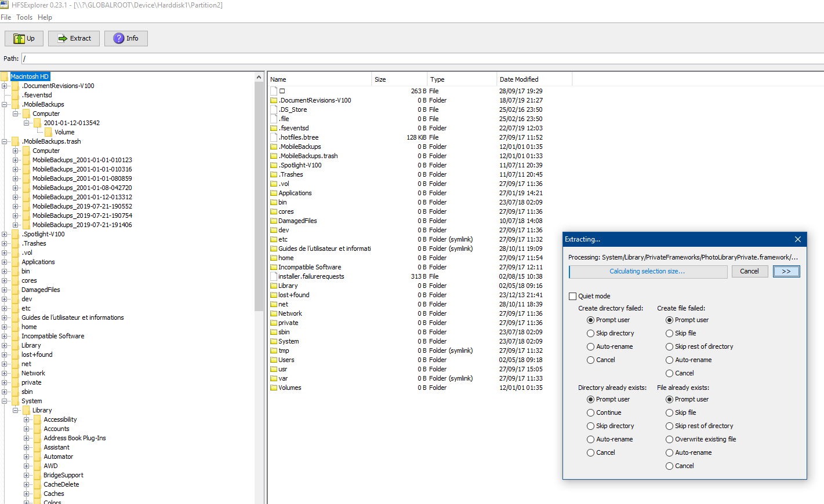The width and height of the screenshot is (824, 504).
Task: Select 'MobileBackups_2019-07-21-191406' in the tree
Action: coord(82,225)
